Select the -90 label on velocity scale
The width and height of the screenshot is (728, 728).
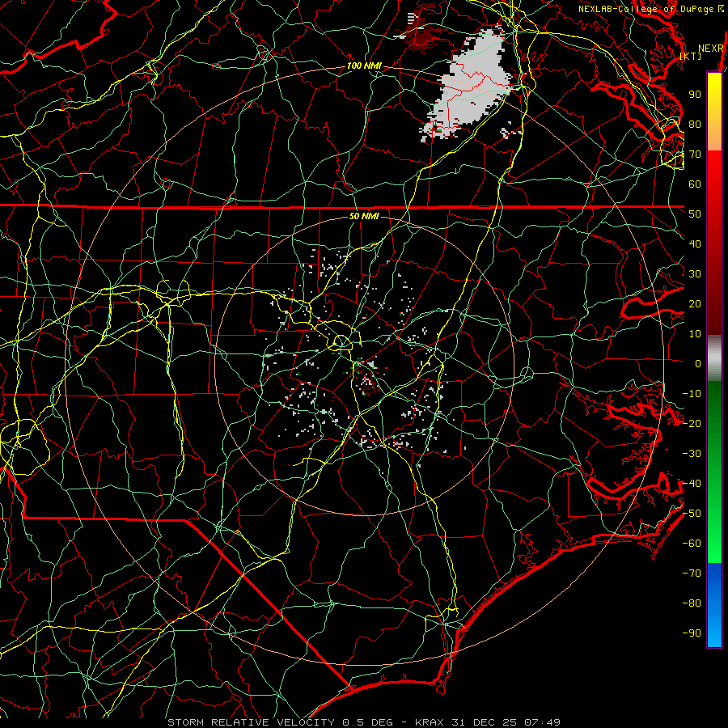point(692,633)
